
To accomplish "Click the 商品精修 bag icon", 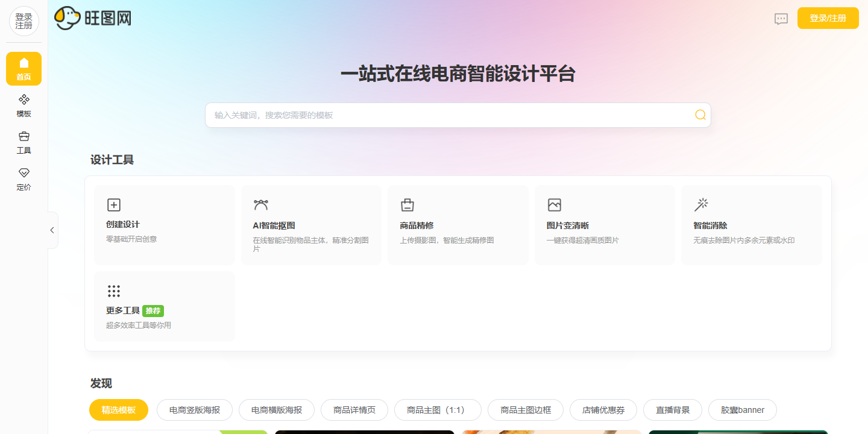I will click(407, 205).
